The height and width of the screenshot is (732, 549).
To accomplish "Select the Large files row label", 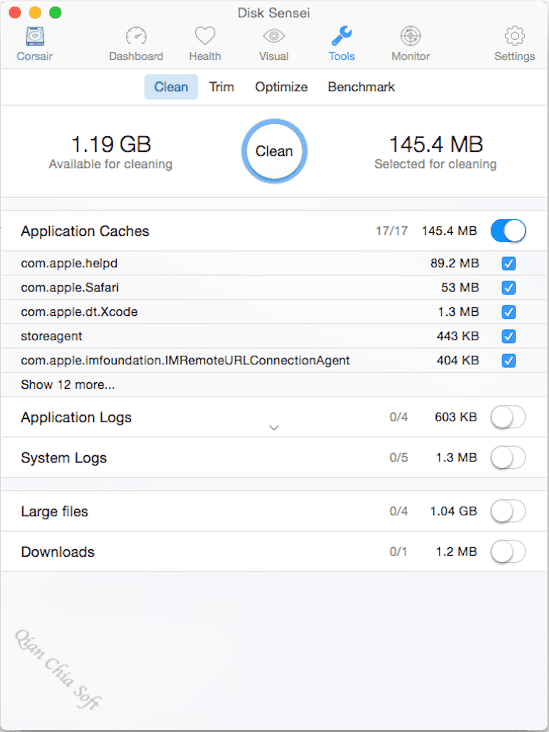I will (54, 512).
